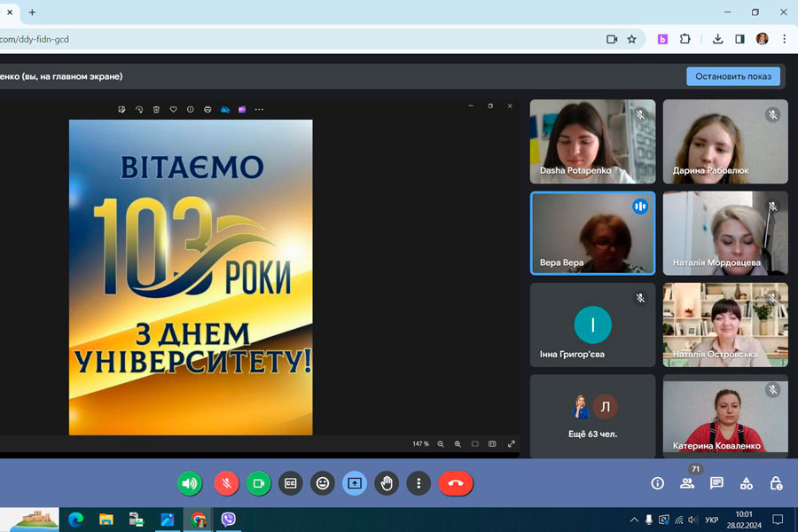The height and width of the screenshot is (532, 798).
Task: Open Chrome downloads
Action: click(x=717, y=39)
